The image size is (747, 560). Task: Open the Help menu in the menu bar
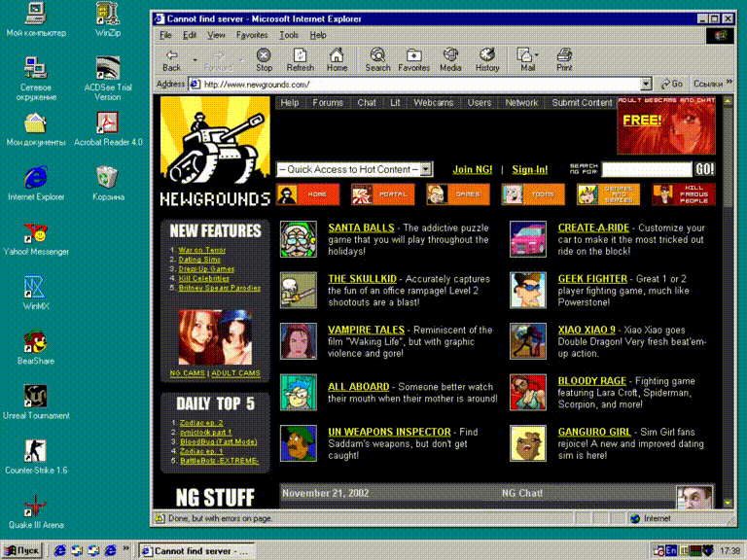click(x=318, y=35)
